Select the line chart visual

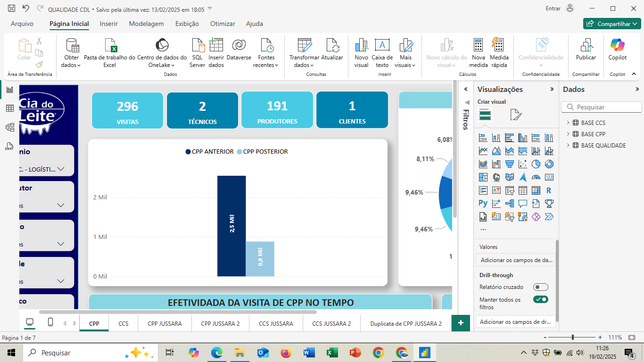point(483,151)
